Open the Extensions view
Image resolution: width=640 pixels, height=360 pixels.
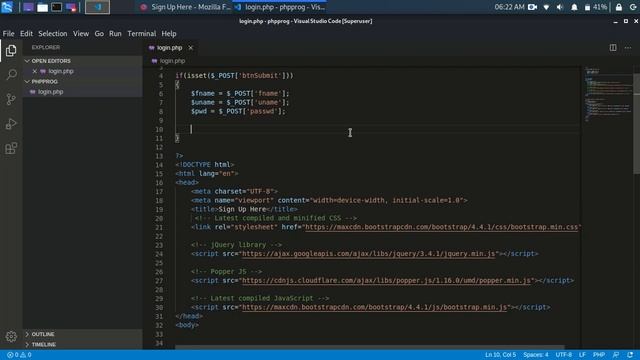pos(11,148)
